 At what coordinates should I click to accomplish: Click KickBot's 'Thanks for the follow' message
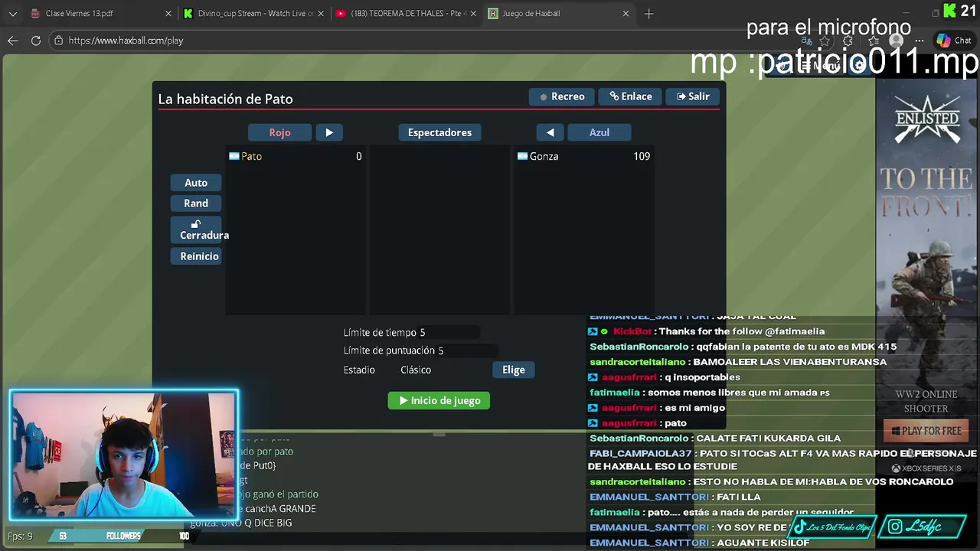[x=741, y=331]
